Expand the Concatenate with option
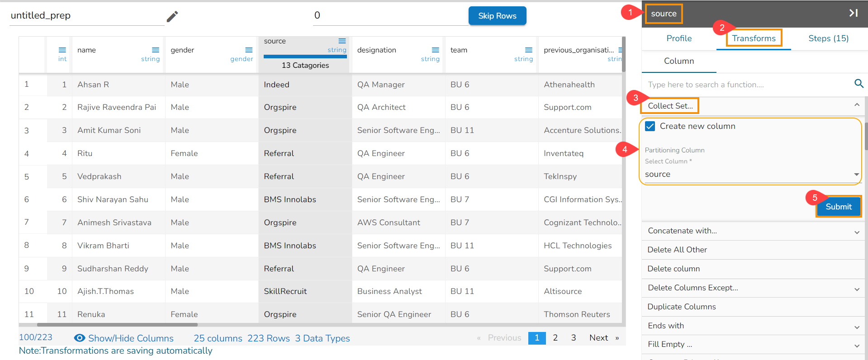 (857, 232)
